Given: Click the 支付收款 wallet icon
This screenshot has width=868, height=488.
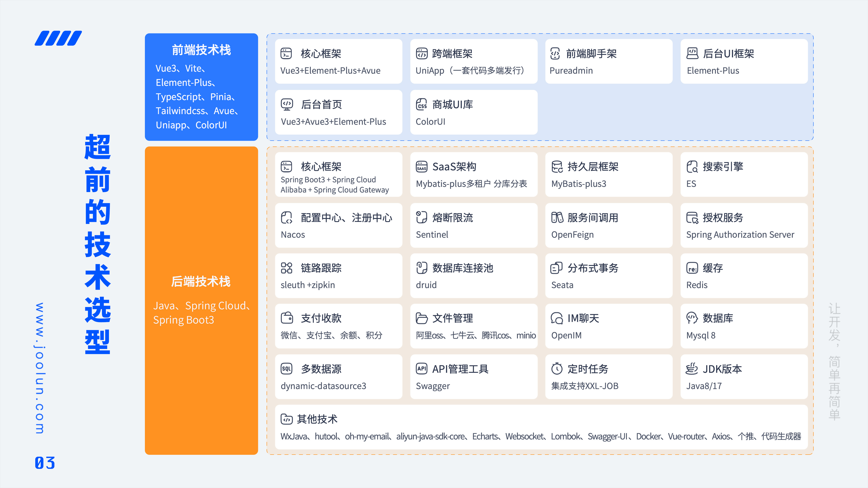Looking at the screenshot, I should 287,318.
